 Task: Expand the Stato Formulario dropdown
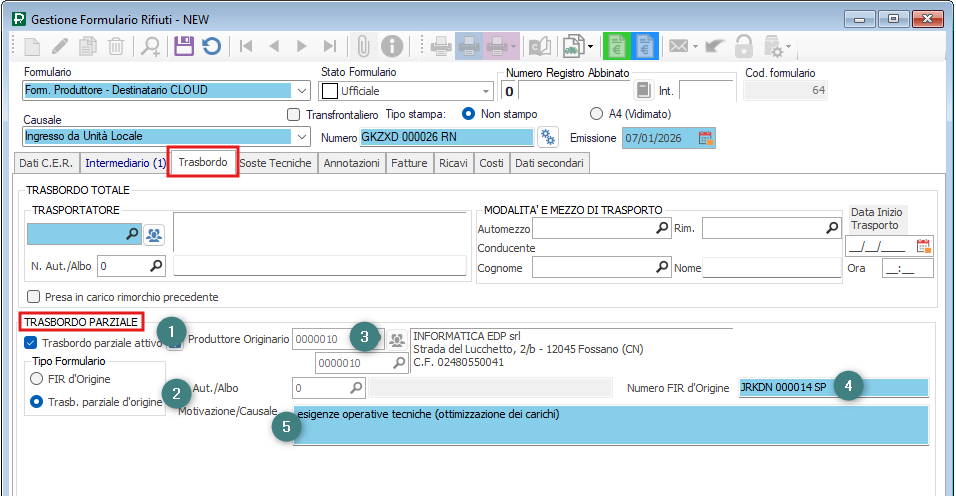pyautogui.click(x=486, y=90)
